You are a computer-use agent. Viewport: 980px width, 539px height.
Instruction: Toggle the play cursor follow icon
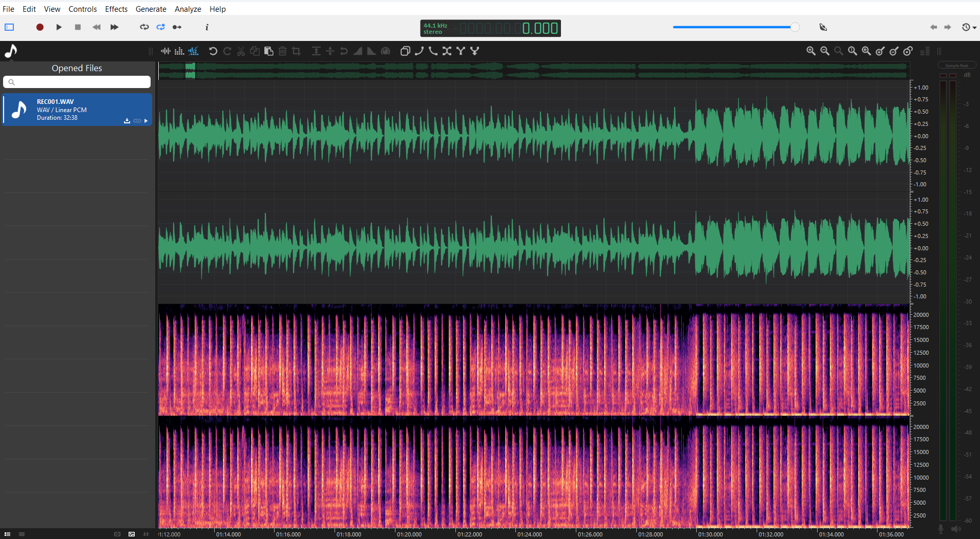pos(177,27)
